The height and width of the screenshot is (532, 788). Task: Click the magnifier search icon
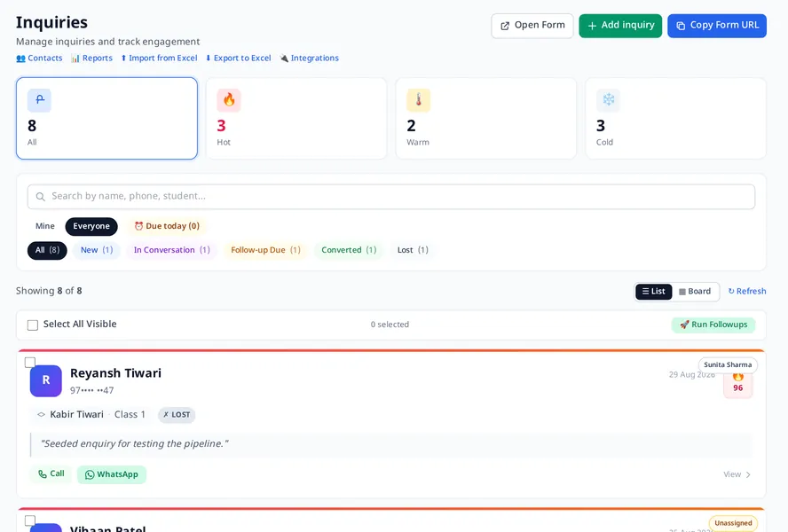41,197
